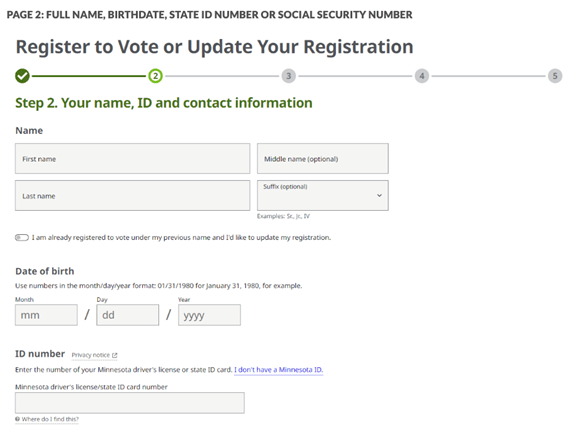The height and width of the screenshot is (444, 582).
Task: Click I don't have a Minnesota ID link
Action: coord(278,370)
